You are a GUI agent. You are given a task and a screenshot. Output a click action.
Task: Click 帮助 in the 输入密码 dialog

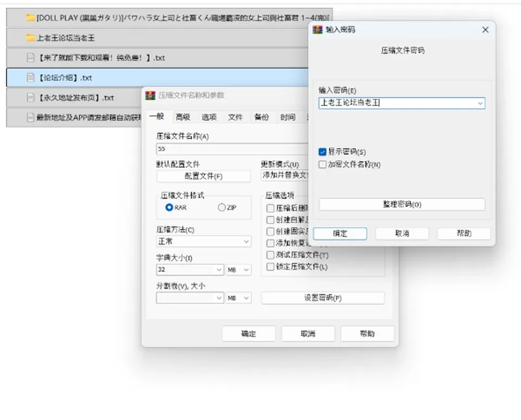[464, 233]
